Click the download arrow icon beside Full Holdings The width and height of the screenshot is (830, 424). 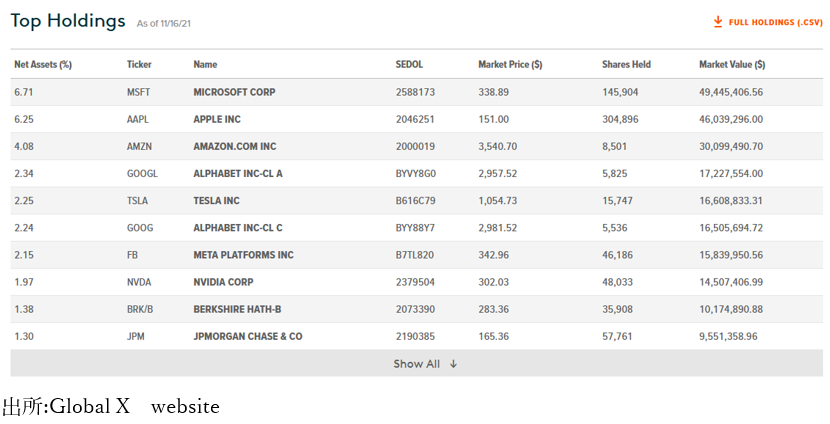pos(718,22)
